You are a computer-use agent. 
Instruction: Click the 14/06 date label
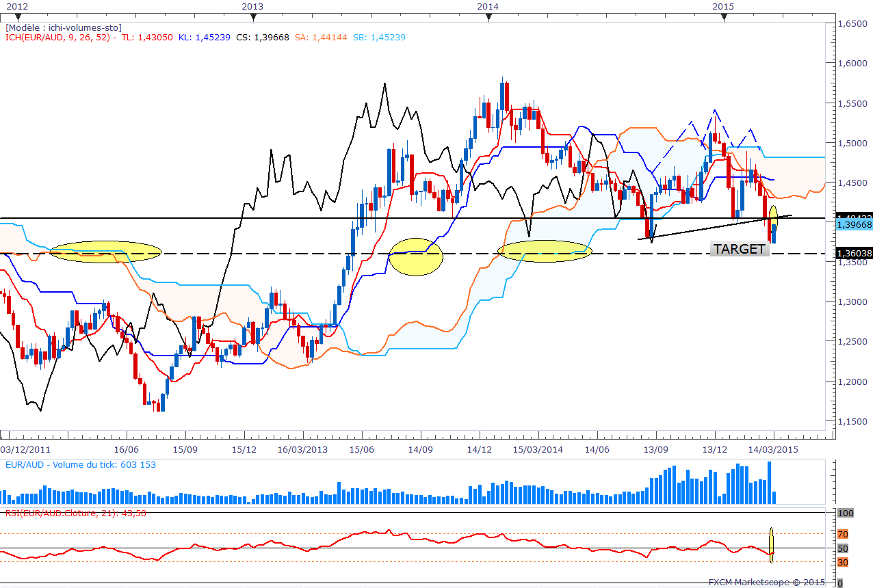(597, 450)
